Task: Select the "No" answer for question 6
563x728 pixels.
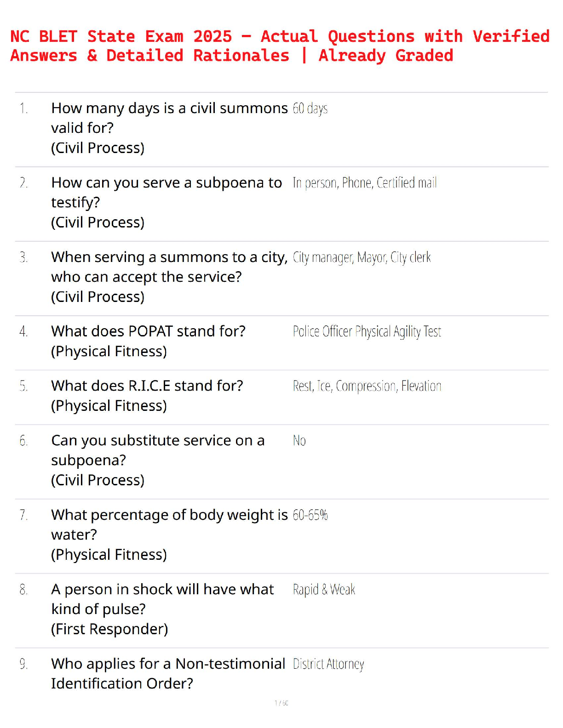Action: [x=299, y=441]
